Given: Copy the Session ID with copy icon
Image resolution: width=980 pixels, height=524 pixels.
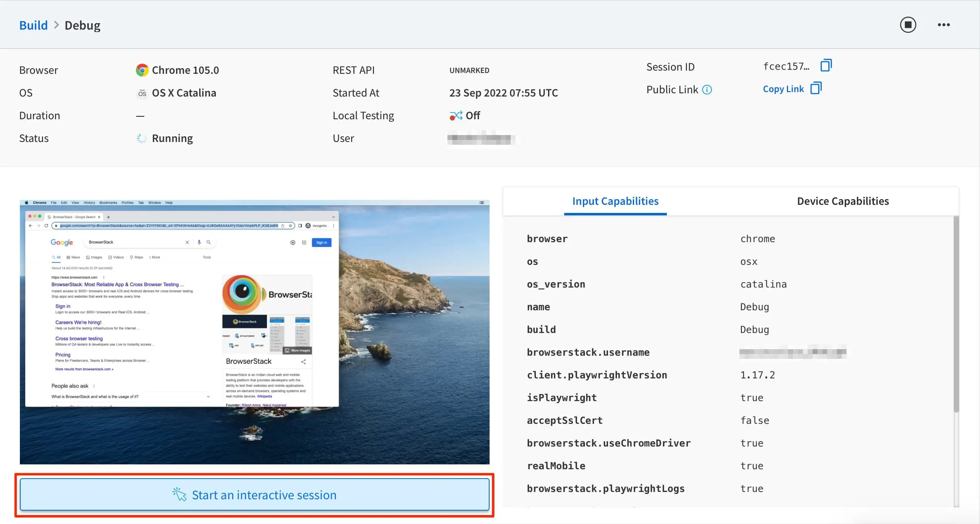Looking at the screenshot, I should [x=826, y=65].
